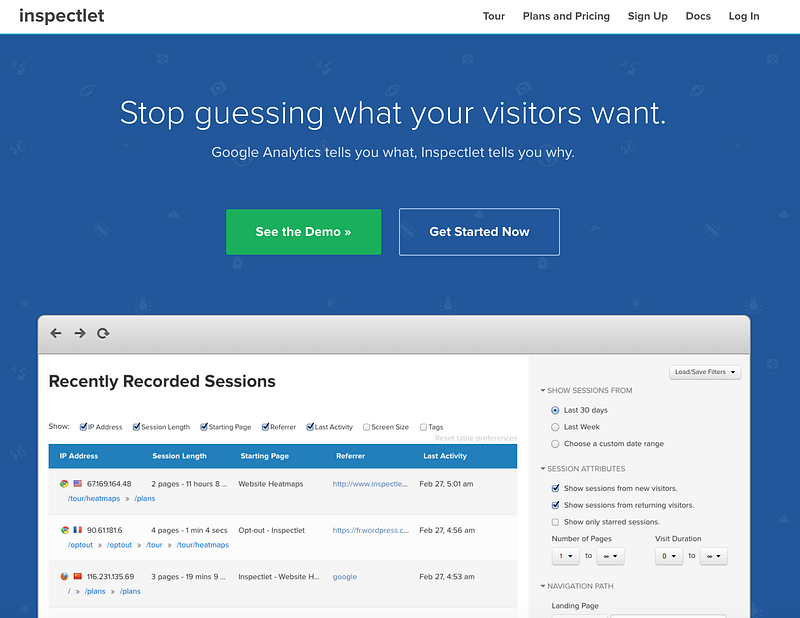The height and width of the screenshot is (618, 800).
Task: Open Visit Duration maximum dropdown
Action: click(713, 556)
